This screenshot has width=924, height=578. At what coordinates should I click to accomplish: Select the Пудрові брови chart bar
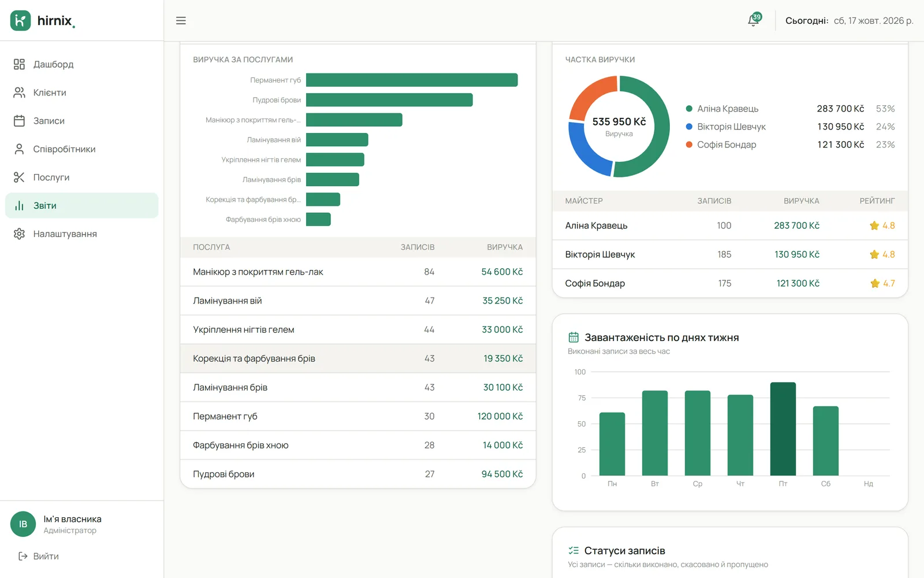click(389, 100)
